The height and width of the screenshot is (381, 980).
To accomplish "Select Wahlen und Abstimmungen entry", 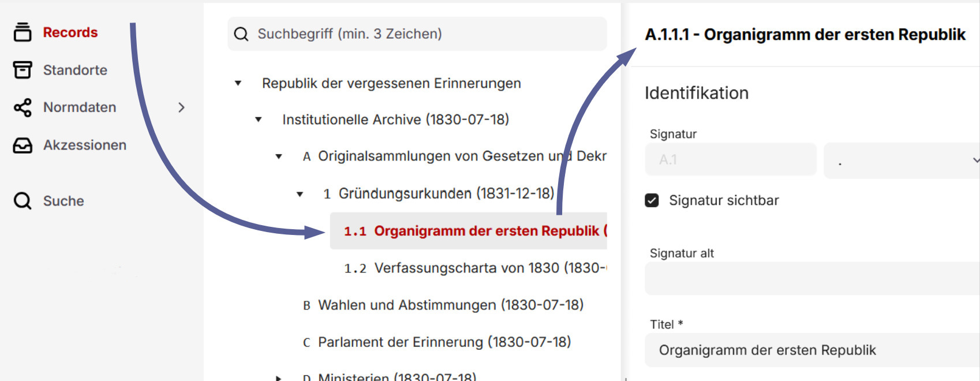I will [450, 305].
